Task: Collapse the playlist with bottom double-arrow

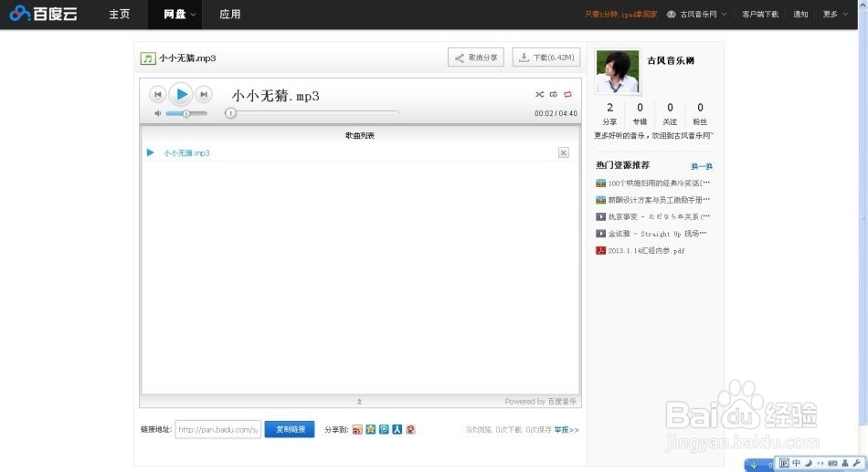Action: pos(359,402)
